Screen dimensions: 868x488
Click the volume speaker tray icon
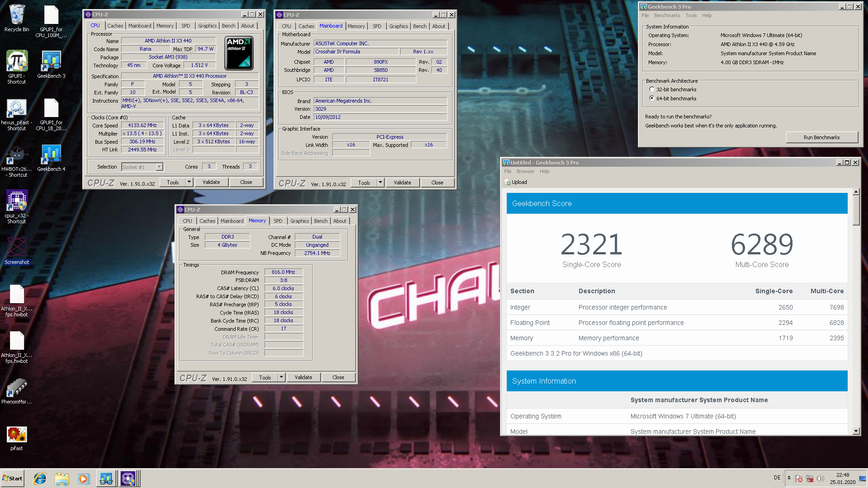tap(821, 479)
